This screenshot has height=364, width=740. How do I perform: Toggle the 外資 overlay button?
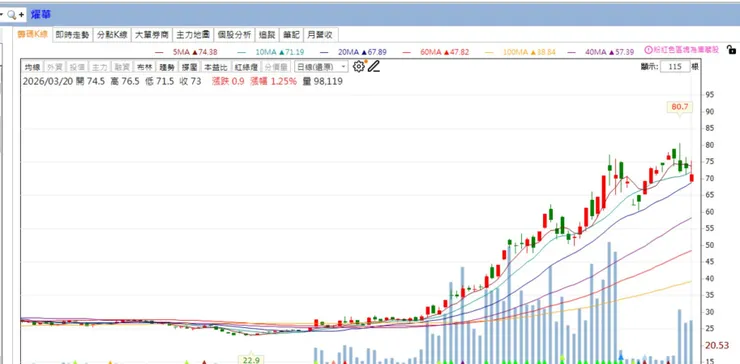pyautogui.click(x=55, y=67)
